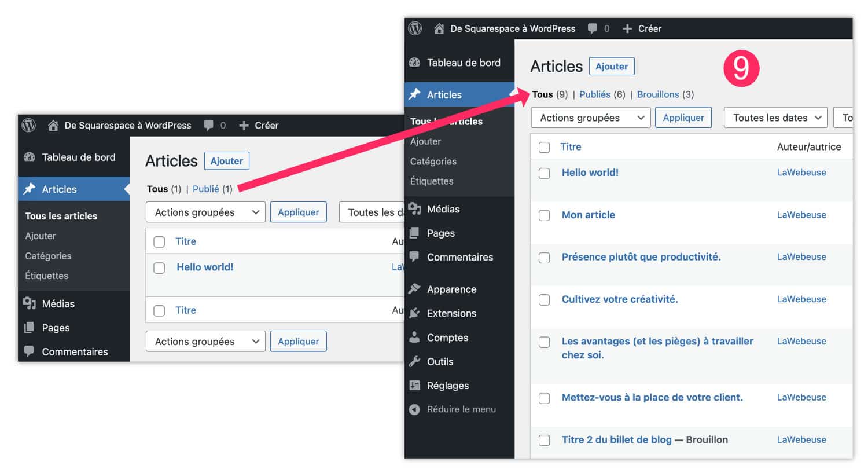Open Catégories in left window sidebar

click(x=48, y=256)
